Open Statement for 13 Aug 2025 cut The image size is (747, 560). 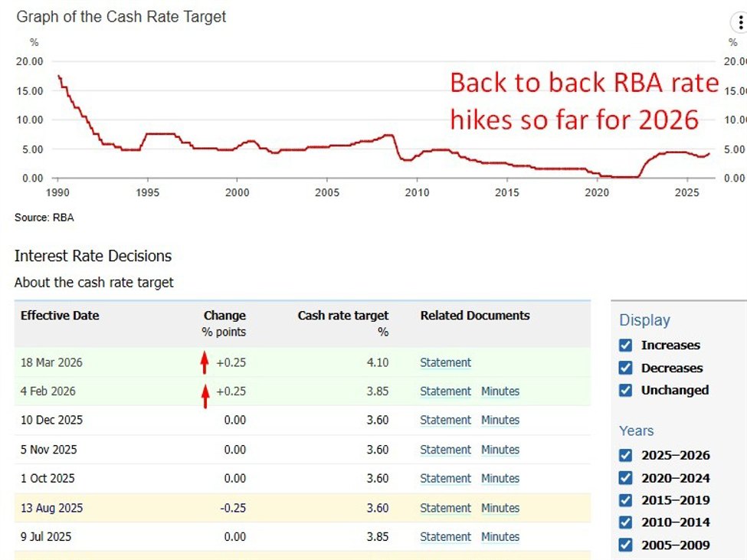pyautogui.click(x=445, y=508)
